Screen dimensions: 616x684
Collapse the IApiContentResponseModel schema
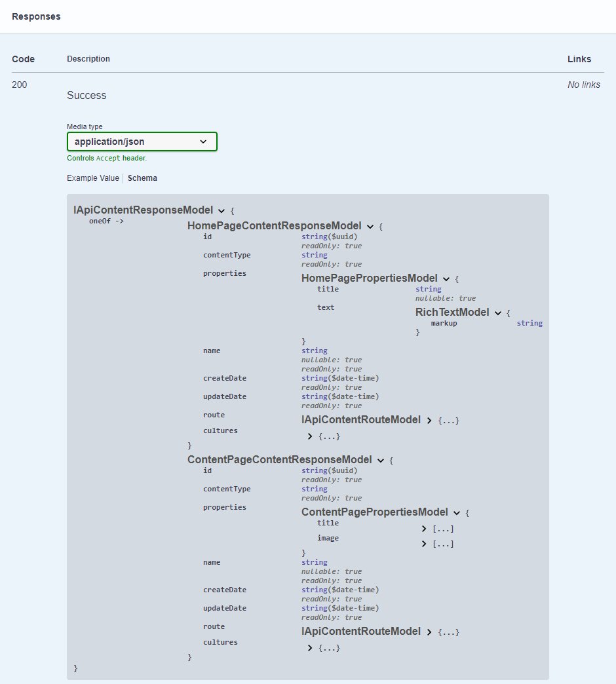221,211
